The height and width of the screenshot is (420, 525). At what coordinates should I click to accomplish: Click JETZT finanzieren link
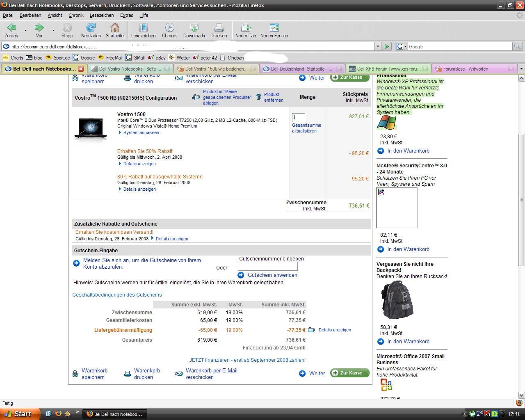[247, 360]
